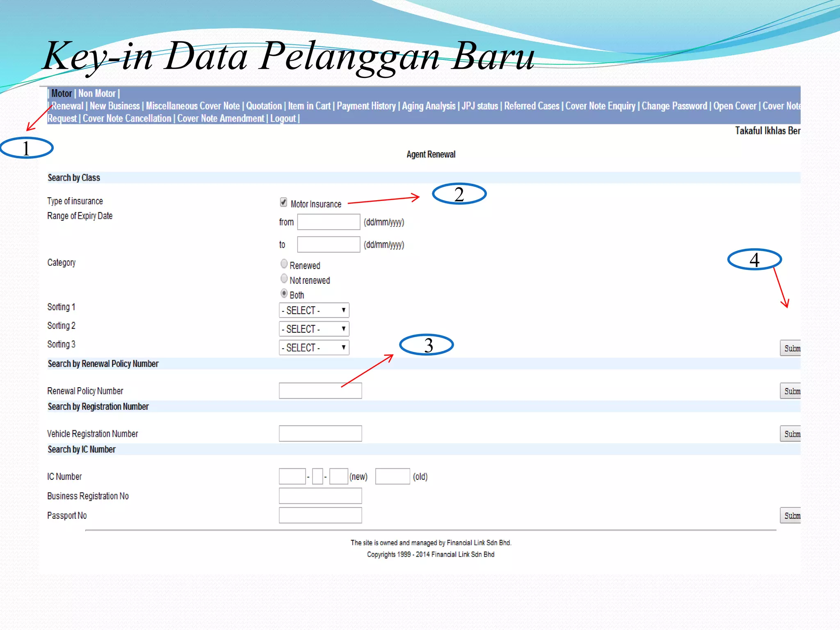
Task: Open the Sorting 3 dropdown list
Action: [x=314, y=348]
